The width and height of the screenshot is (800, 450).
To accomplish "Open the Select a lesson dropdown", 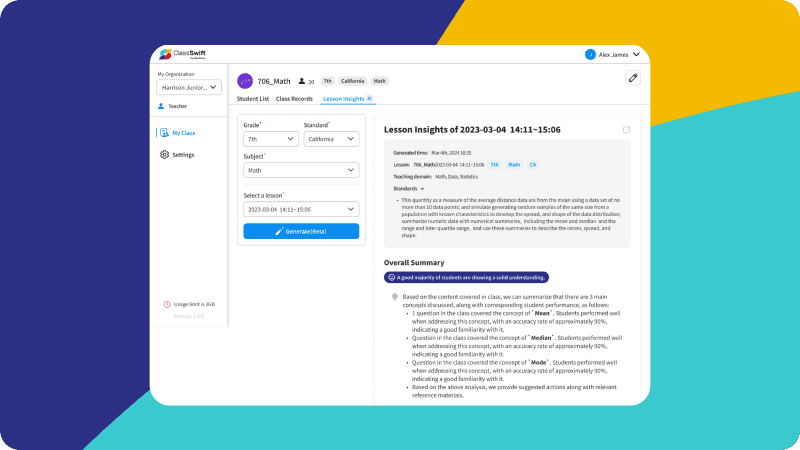I will click(301, 209).
